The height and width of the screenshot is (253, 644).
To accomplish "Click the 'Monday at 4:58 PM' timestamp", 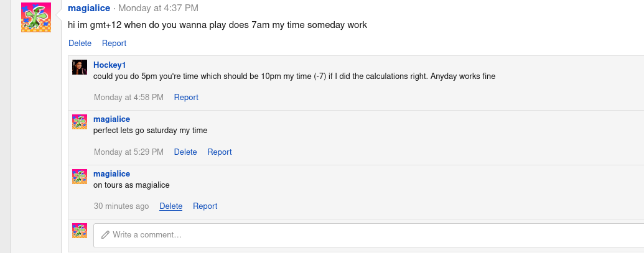I will tap(129, 97).
